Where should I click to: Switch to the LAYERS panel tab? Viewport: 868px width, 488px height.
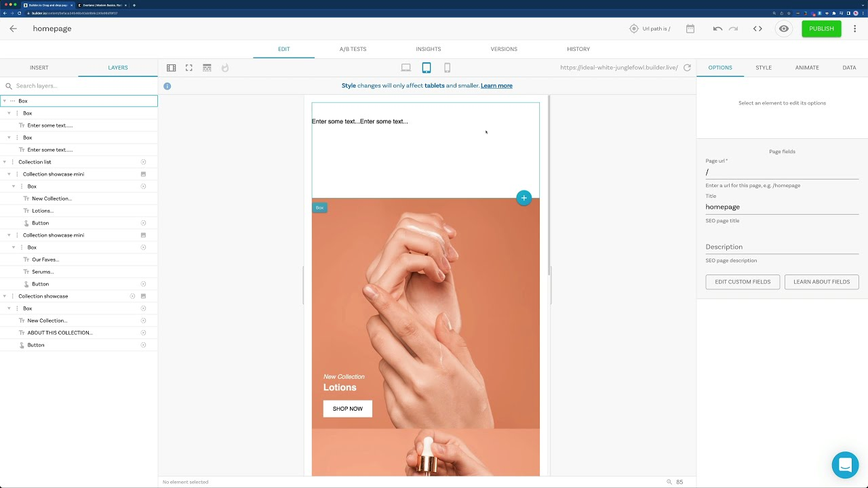(x=118, y=68)
